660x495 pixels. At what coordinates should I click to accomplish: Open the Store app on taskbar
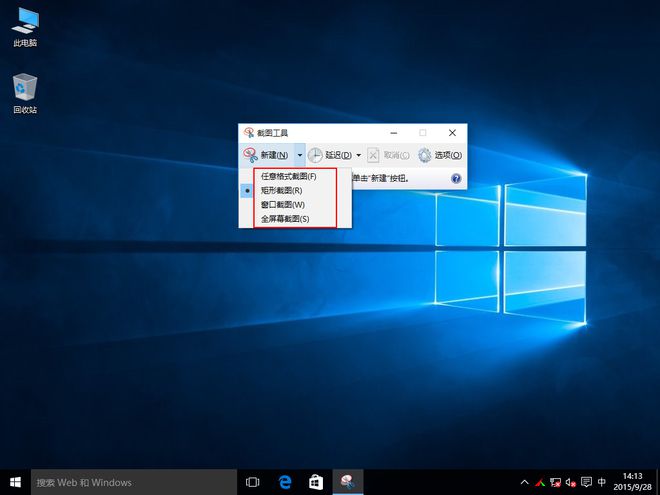[315, 482]
